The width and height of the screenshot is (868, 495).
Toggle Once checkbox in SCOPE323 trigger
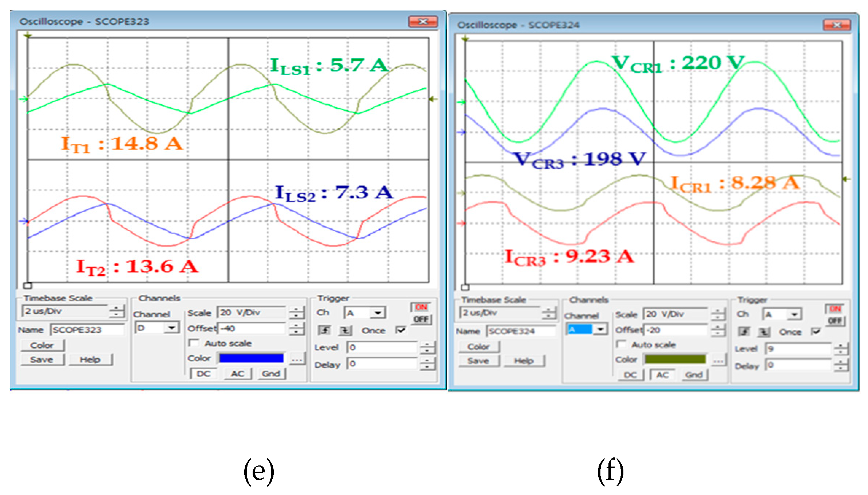(400, 330)
